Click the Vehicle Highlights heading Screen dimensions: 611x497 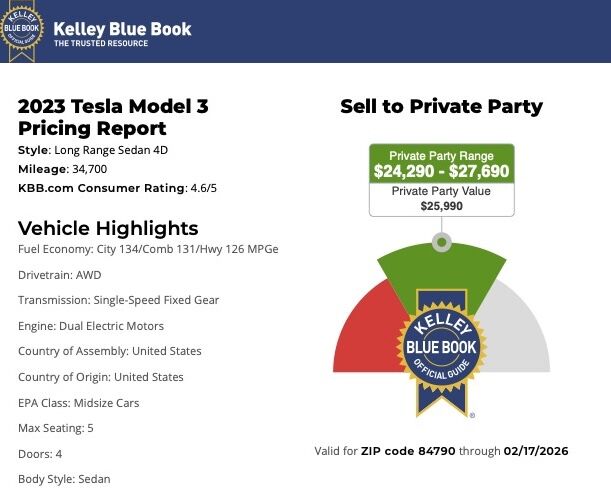click(108, 227)
